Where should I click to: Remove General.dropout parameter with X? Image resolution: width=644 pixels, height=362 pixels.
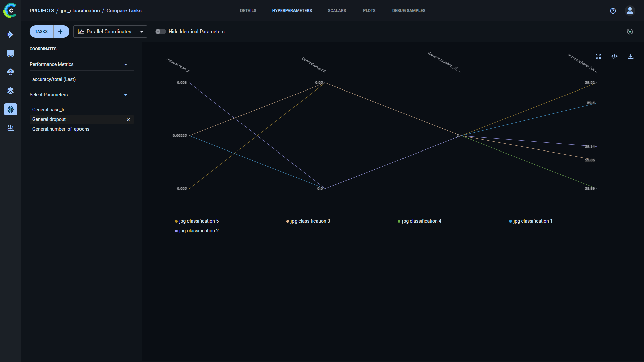(x=128, y=120)
